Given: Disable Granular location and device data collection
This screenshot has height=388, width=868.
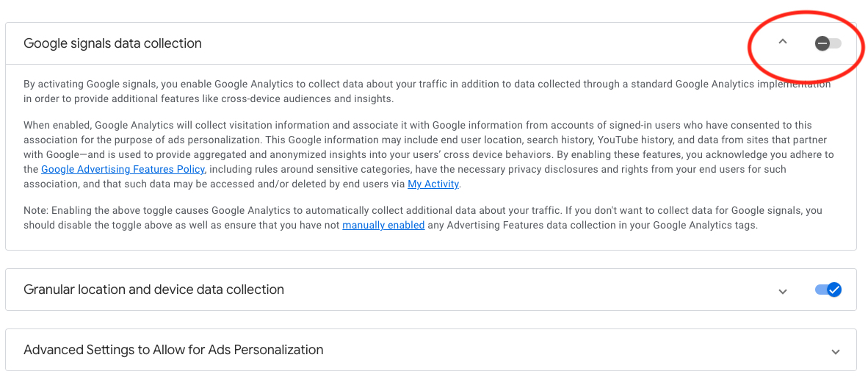Looking at the screenshot, I should (828, 290).
